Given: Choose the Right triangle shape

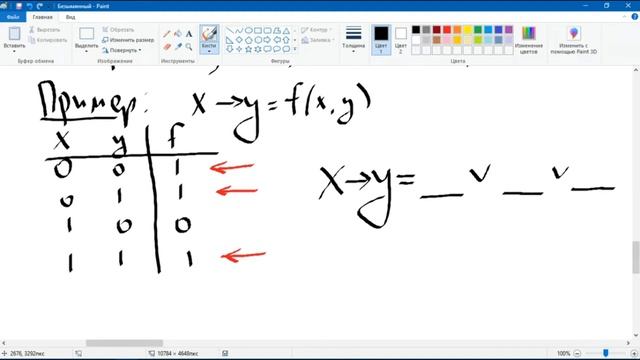Looking at the screenshot, I should pyautogui.click(x=229, y=40).
